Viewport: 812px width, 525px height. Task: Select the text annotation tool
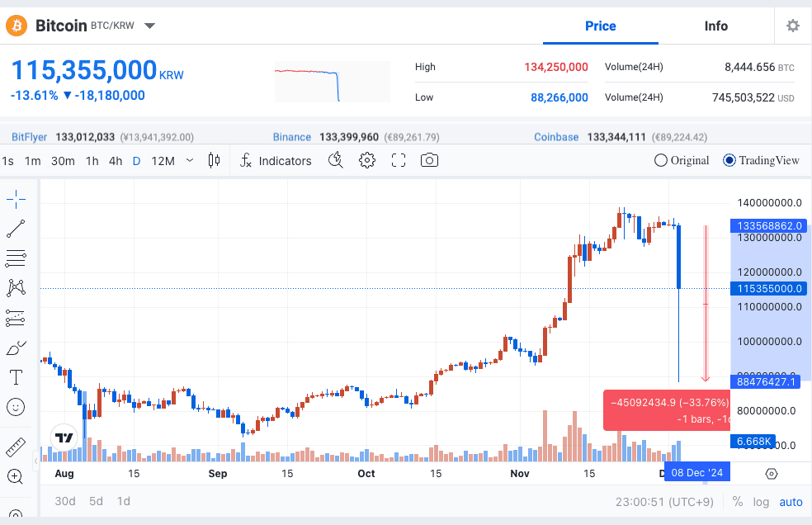(16, 377)
